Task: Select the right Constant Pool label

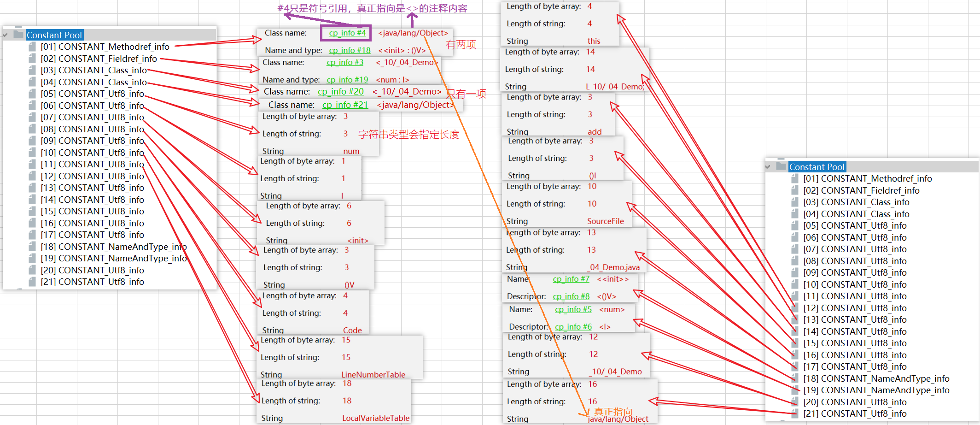Action: (x=817, y=167)
